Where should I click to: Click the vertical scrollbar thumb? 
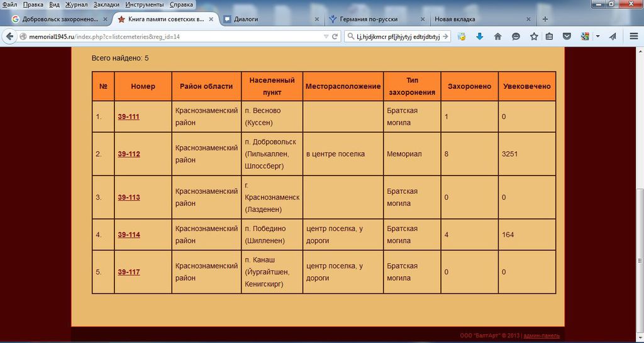(640, 261)
